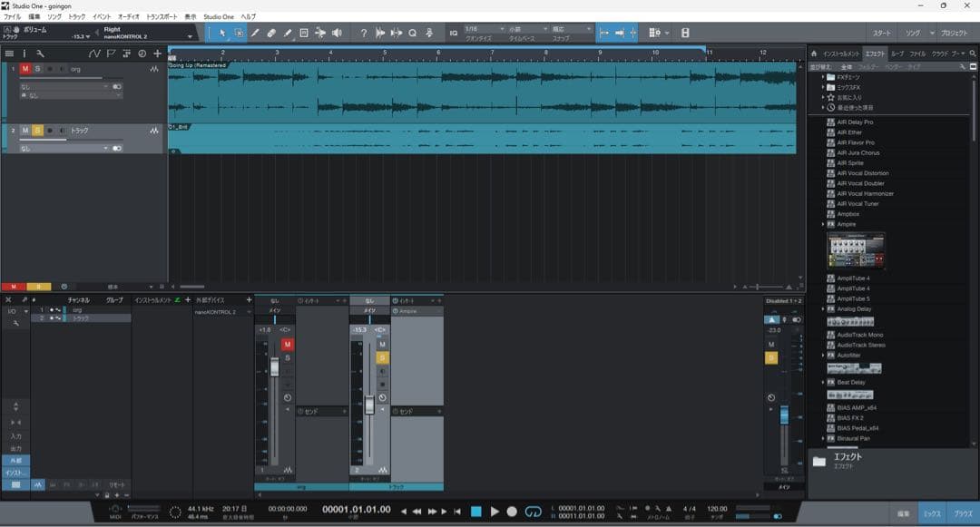980x527 pixels.
Task: Click the channel 1 volume fader
Action: tap(274, 366)
